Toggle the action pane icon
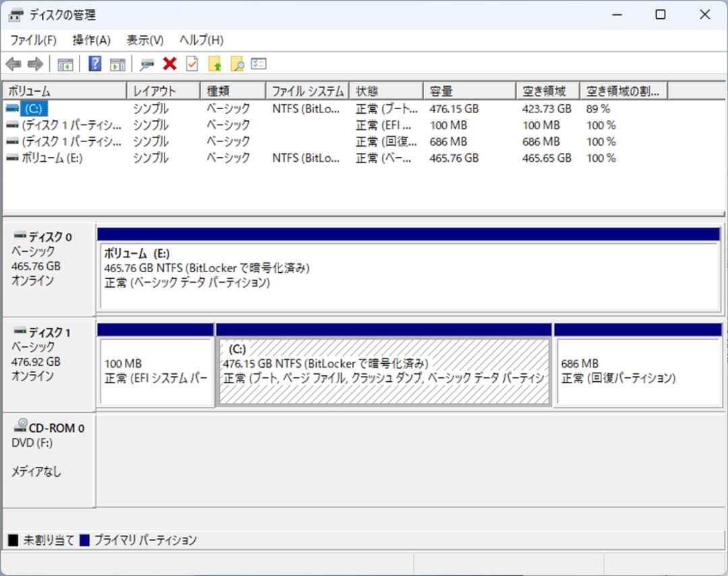Screen dimensions: 728x576 click(x=115, y=64)
